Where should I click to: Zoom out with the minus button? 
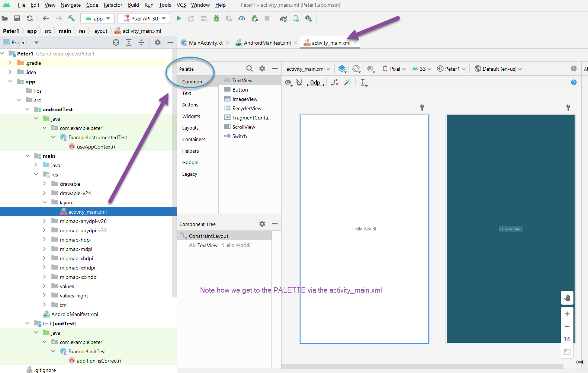[567, 326]
